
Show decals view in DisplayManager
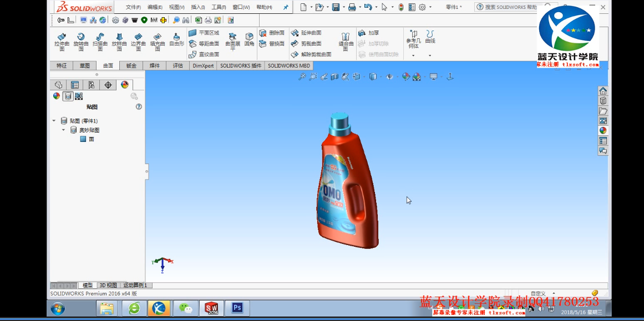coord(68,96)
